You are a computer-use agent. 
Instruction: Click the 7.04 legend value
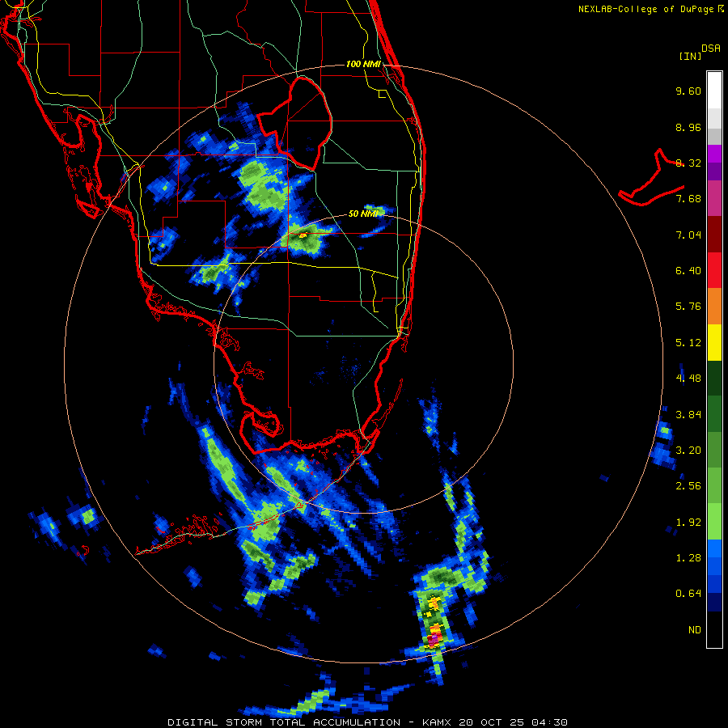[688, 235]
